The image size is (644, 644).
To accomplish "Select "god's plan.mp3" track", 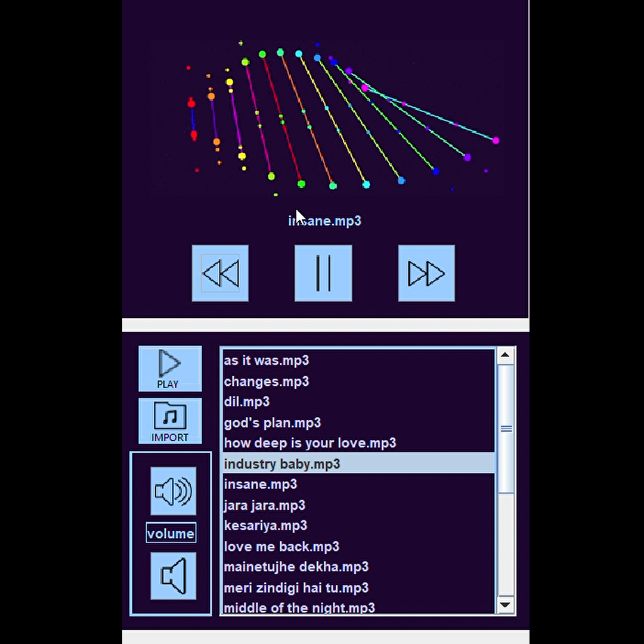I will [273, 423].
